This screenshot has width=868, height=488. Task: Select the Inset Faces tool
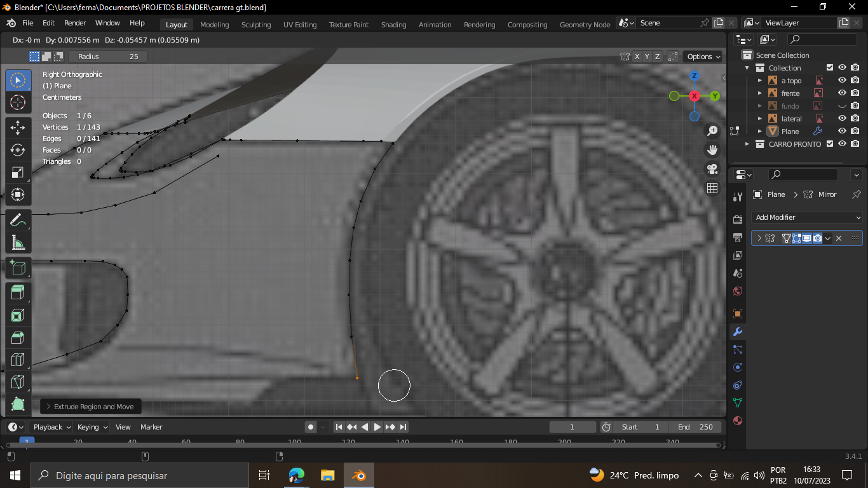pyautogui.click(x=18, y=315)
